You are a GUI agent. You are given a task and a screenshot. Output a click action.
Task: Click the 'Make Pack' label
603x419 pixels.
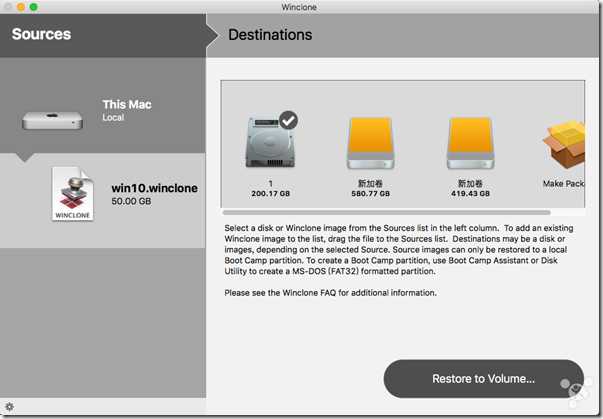coord(563,184)
